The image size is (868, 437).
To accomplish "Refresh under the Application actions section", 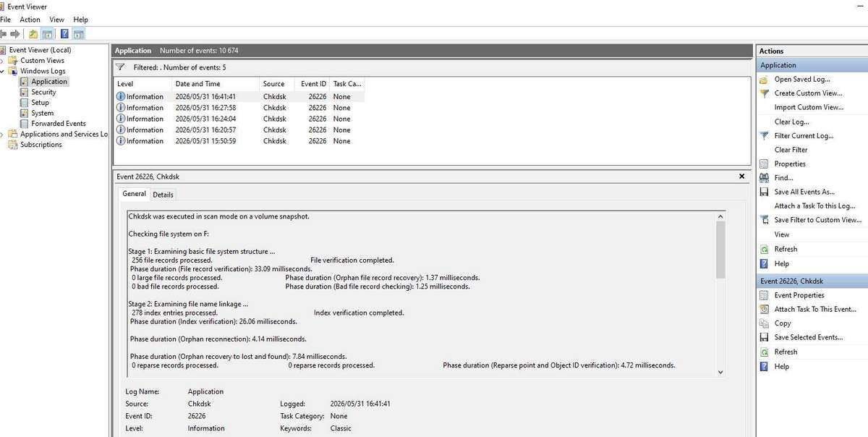I will [786, 249].
